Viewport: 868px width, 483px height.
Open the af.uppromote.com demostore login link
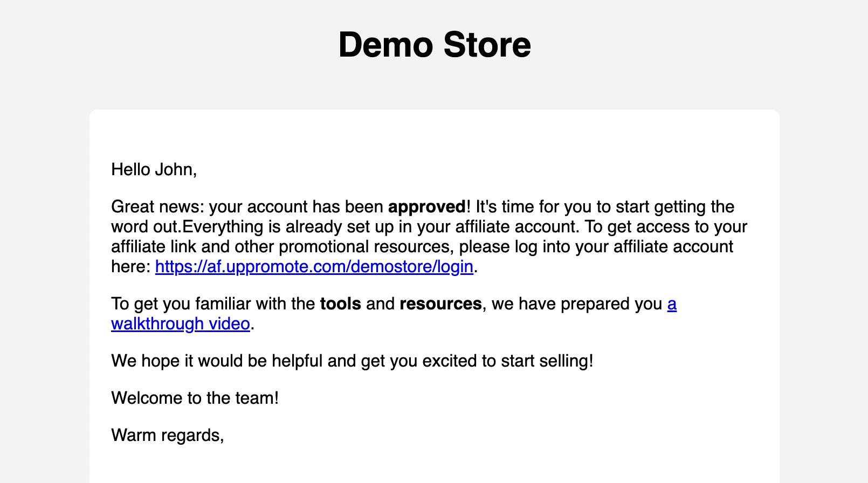(314, 267)
